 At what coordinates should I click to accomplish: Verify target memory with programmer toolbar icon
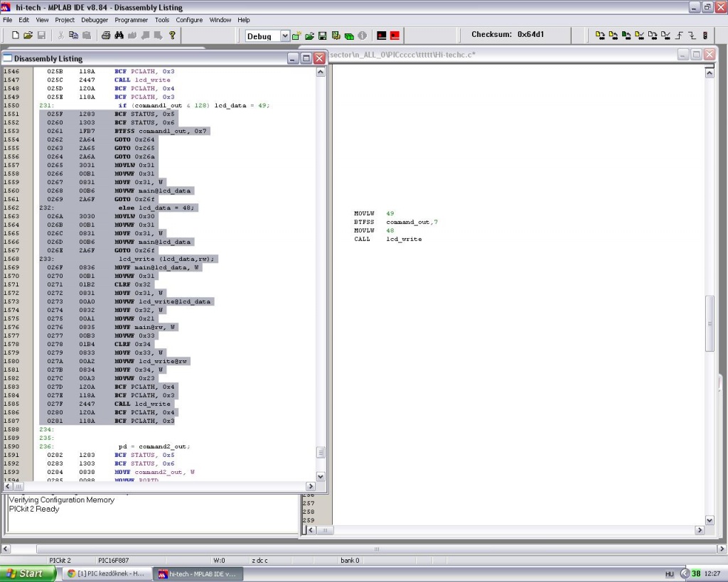[640, 36]
